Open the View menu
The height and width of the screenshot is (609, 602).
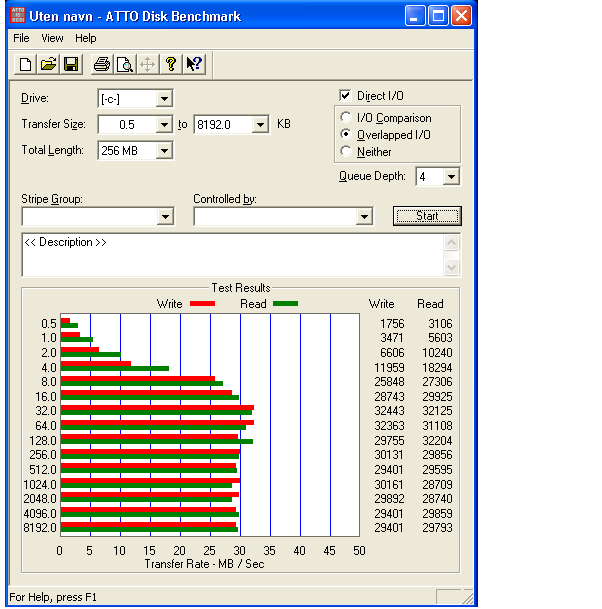pyautogui.click(x=52, y=38)
